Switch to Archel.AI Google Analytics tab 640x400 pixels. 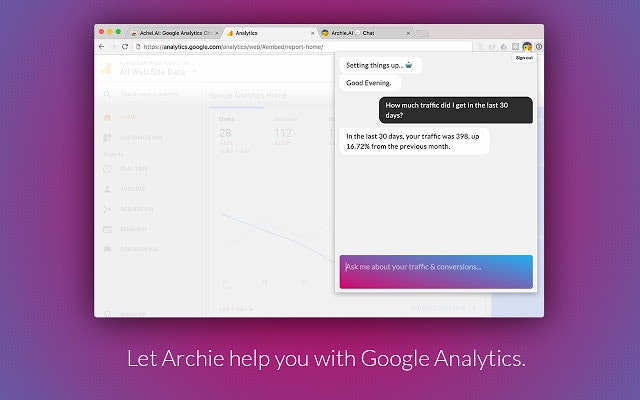pyautogui.click(x=173, y=33)
